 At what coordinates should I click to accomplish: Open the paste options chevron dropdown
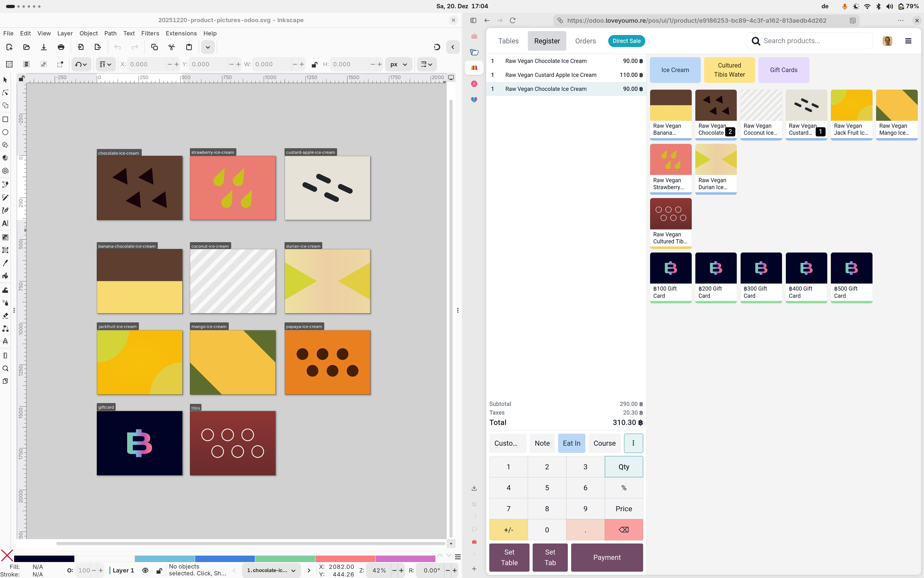click(208, 47)
